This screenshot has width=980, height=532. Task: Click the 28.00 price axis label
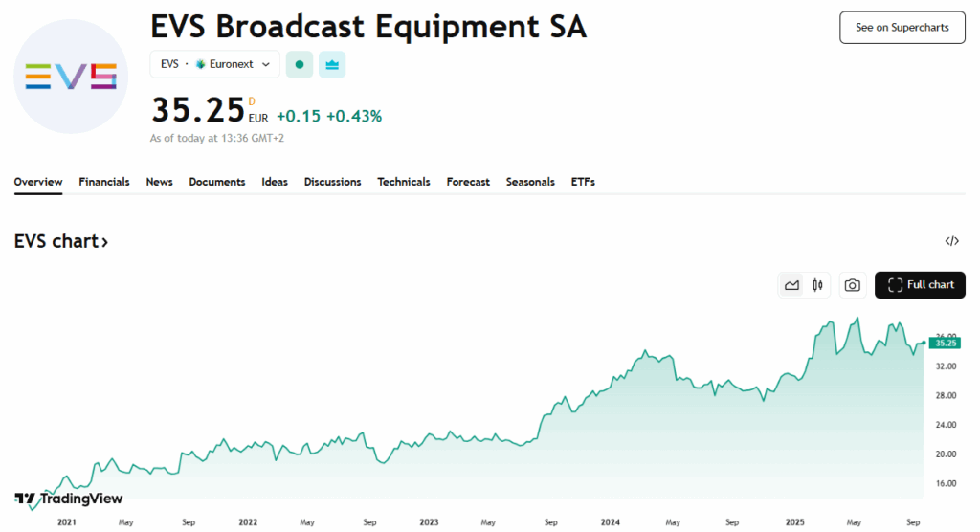pyautogui.click(x=946, y=396)
